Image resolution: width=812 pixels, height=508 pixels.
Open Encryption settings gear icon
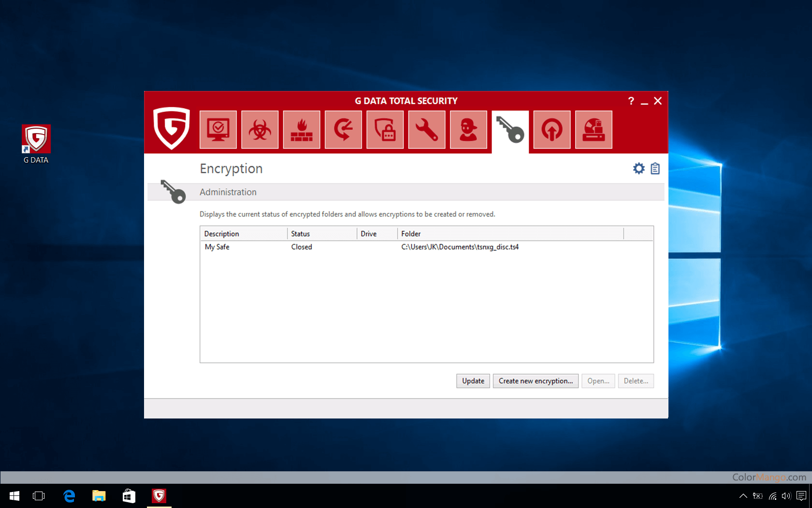pos(639,168)
